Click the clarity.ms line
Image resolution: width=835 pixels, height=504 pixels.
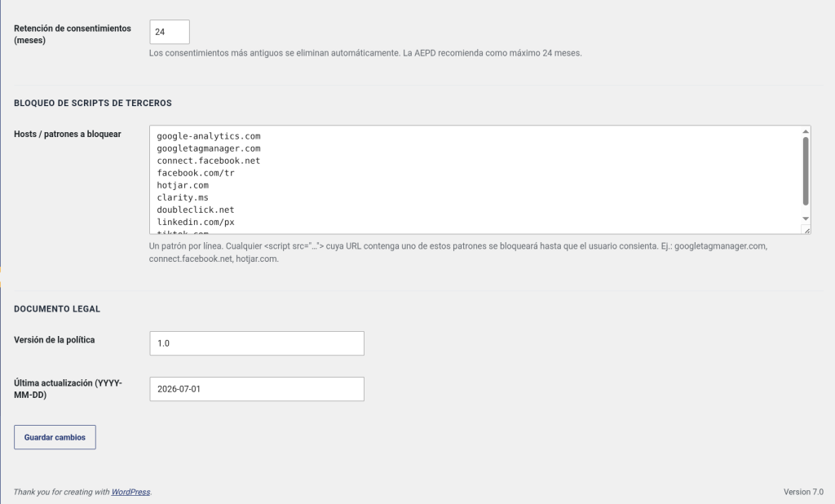pos(183,197)
